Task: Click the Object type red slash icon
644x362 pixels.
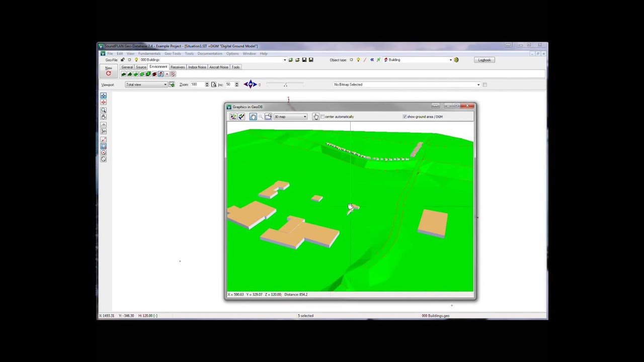Action: click(x=365, y=60)
